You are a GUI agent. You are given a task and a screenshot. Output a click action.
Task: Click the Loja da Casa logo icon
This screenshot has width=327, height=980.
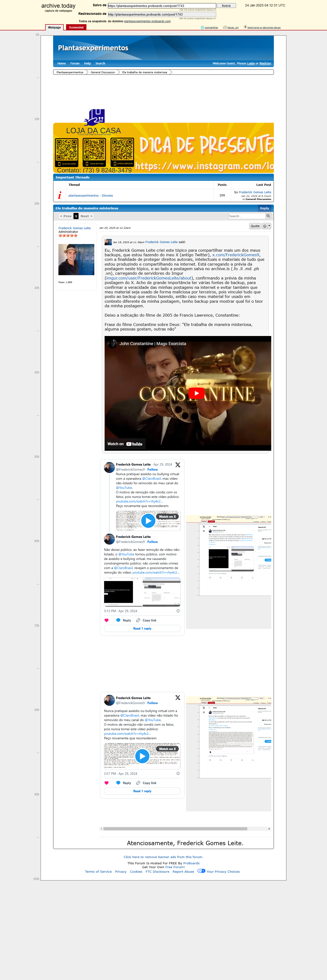94,118
